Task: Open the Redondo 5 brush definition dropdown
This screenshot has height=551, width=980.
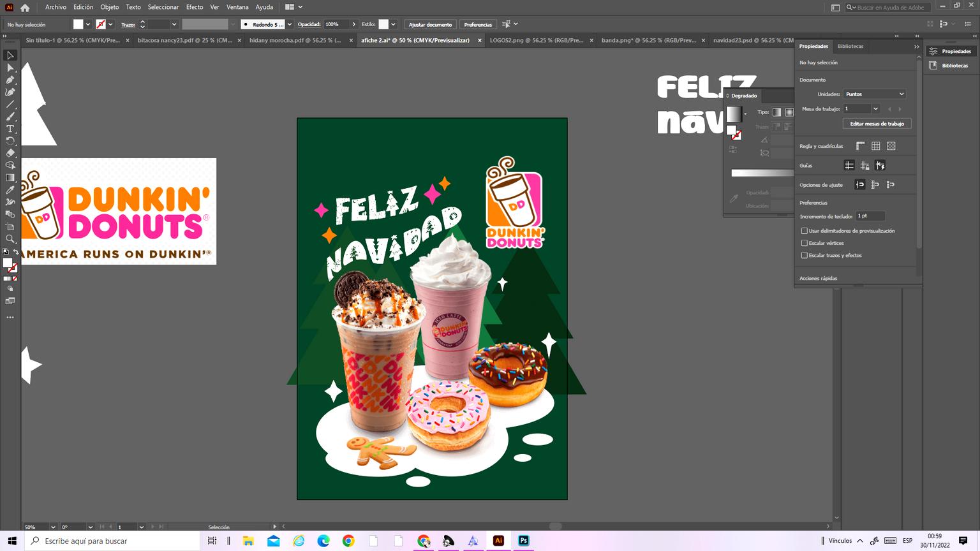Action: click(x=290, y=24)
